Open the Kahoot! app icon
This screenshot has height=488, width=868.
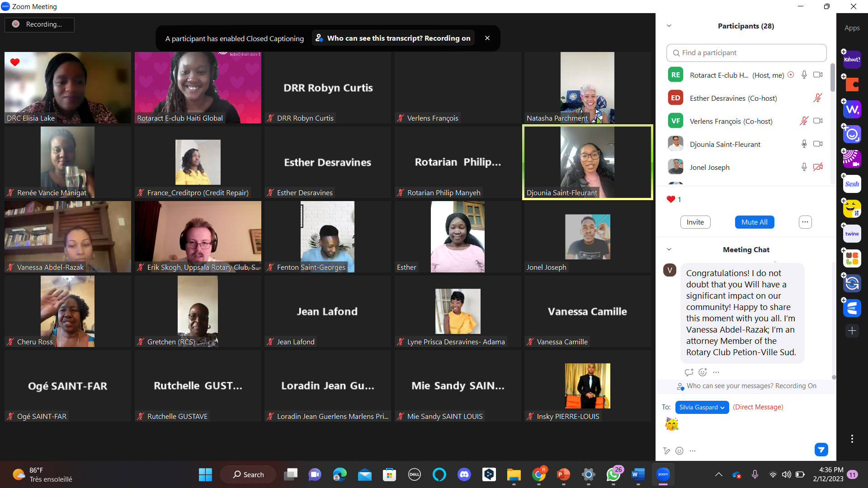(x=852, y=60)
